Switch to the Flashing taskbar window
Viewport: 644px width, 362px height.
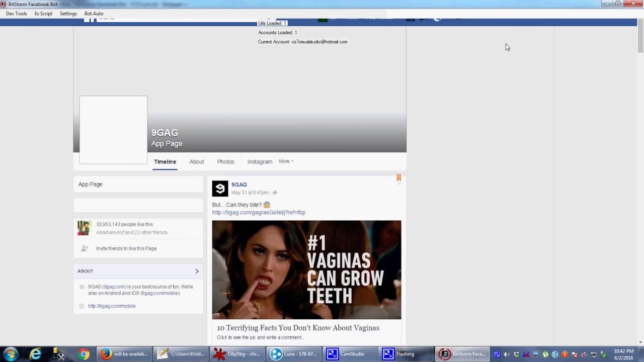click(406, 354)
